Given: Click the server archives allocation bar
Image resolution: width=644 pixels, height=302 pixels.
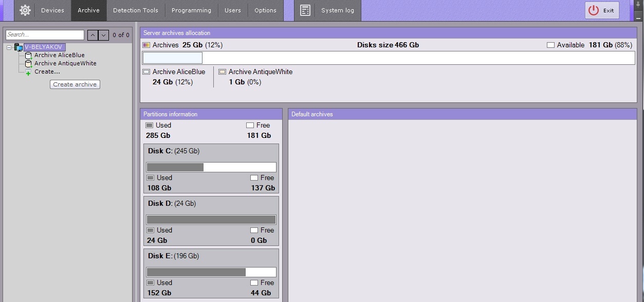Looking at the screenshot, I should coord(389,58).
